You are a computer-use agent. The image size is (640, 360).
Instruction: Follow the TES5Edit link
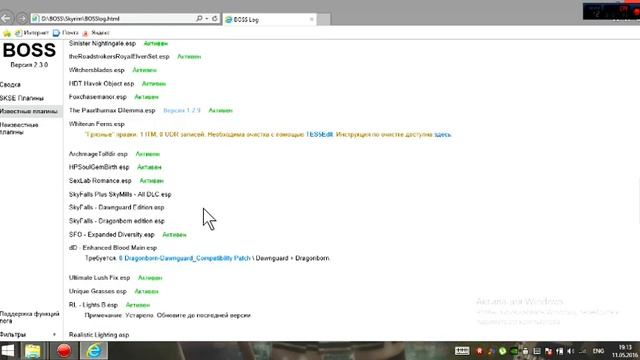(x=320, y=134)
